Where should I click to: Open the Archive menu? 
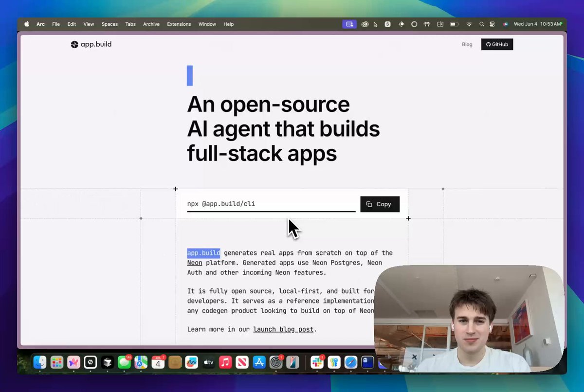pyautogui.click(x=151, y=24)
